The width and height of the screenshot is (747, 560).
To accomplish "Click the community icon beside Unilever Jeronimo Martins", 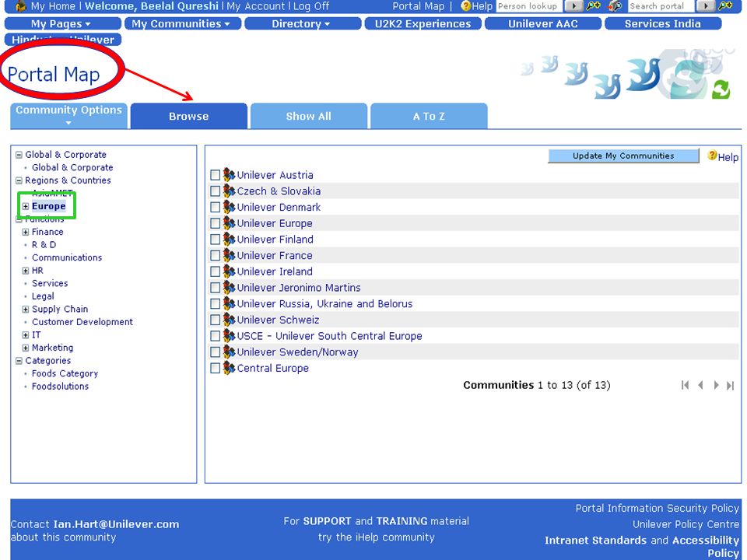I will tap(229, 287).
